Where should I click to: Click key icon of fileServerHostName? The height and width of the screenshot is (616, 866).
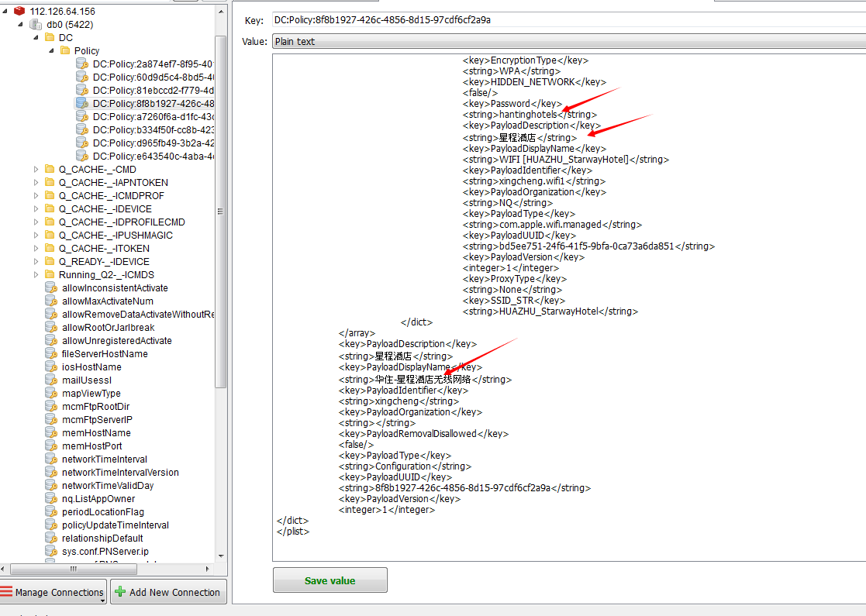[51, 354]
